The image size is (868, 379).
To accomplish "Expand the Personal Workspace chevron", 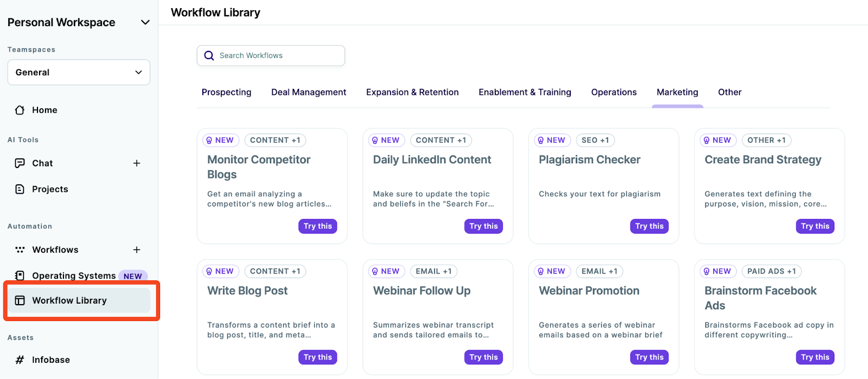I will pos(145,22).
